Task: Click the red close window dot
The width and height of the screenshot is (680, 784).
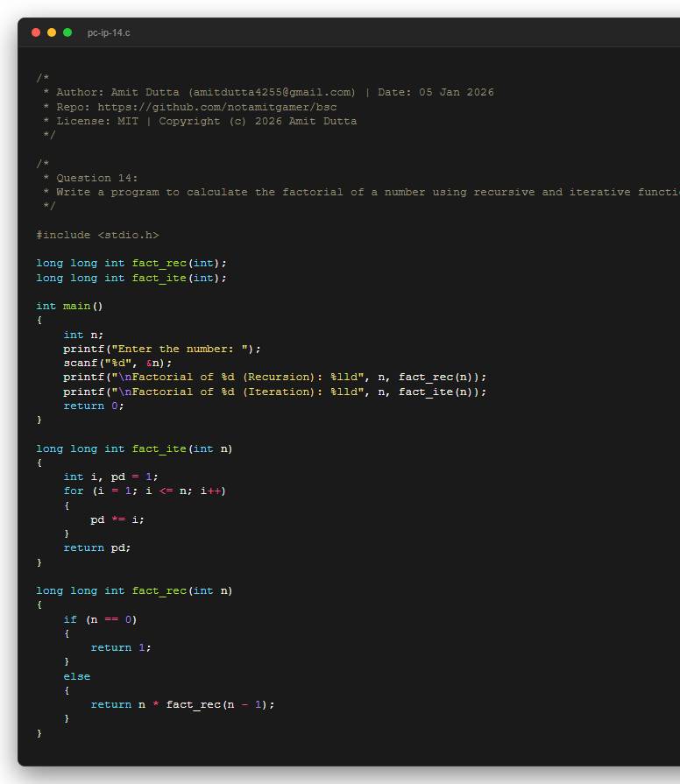Action: click(36, 32)
